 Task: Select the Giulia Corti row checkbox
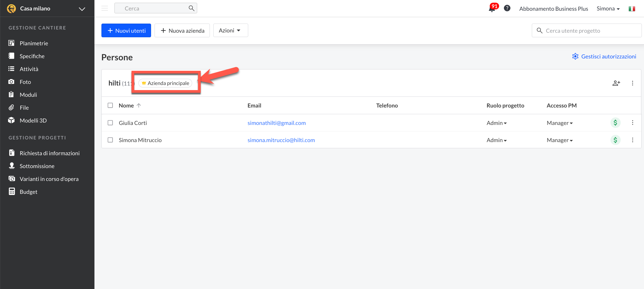point(110,123)
